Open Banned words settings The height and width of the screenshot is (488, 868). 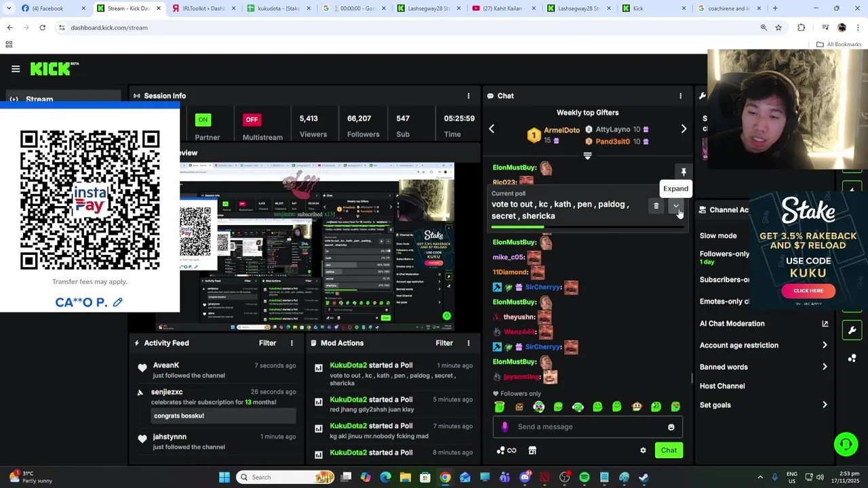click(x=764, y=367)
